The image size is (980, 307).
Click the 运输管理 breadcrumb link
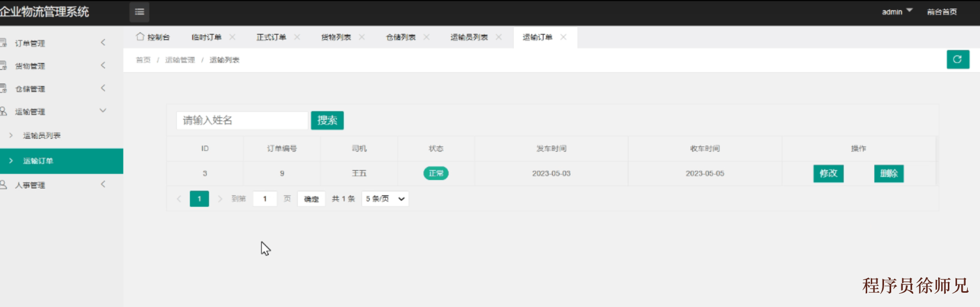click(x=180, y=60)
